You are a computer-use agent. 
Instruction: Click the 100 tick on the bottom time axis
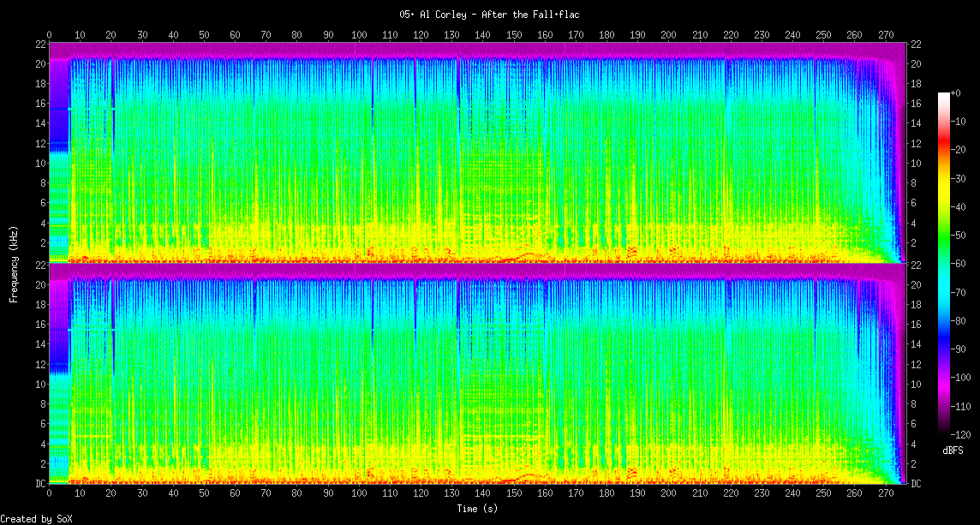click(x=359, y=494)
